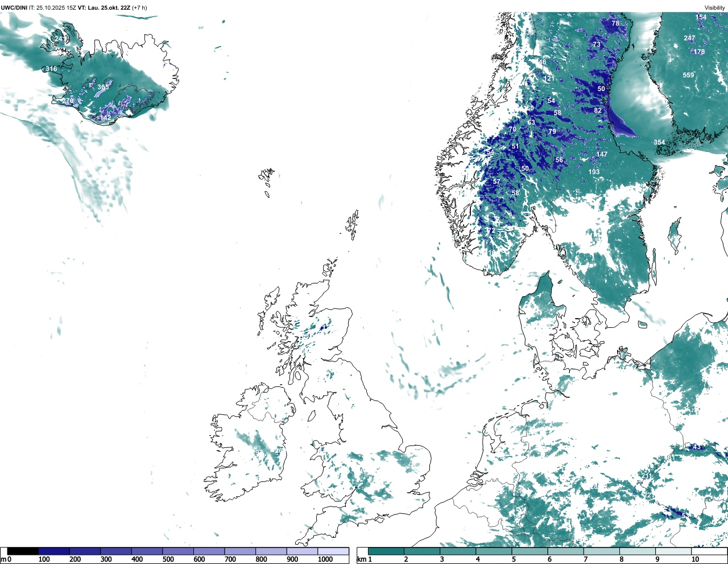Click the '500' tick label on meter legend

(168, 559)
